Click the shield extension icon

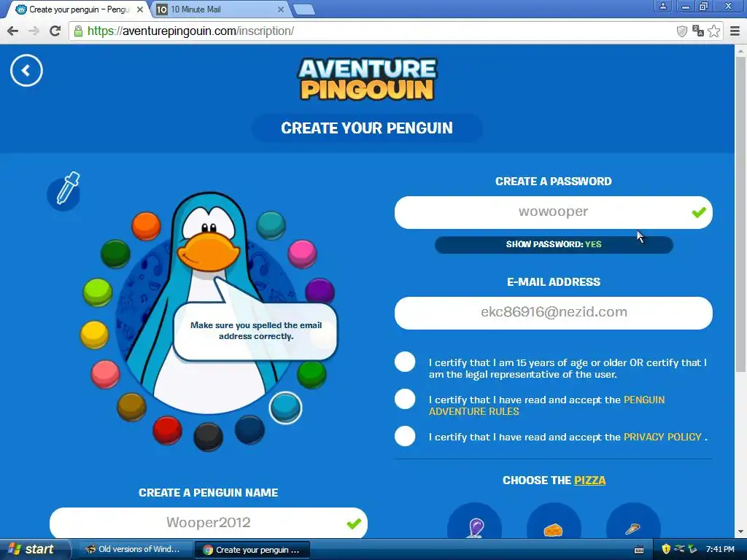coord(682,31)
